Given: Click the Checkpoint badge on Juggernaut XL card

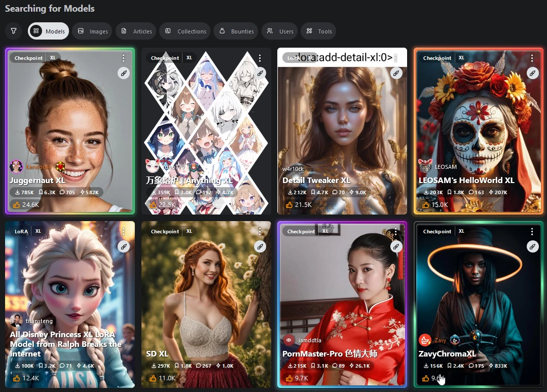Looking at the screenshot, I should (x=28, y=58).
